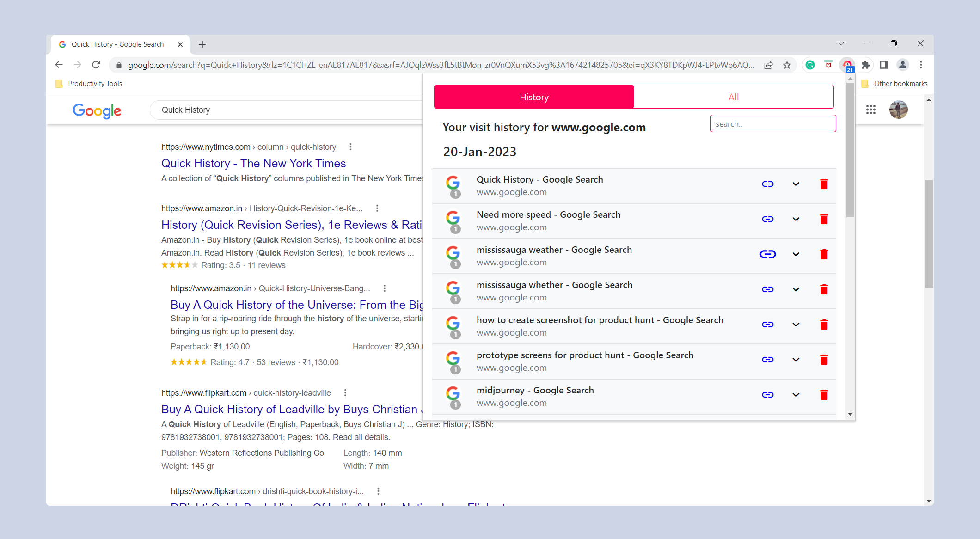Expand Need more speed entry details
The image size is (980, 539).
796,219
